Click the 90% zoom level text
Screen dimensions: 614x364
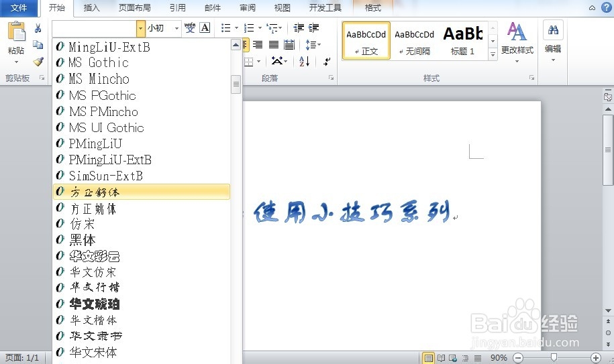499,358
